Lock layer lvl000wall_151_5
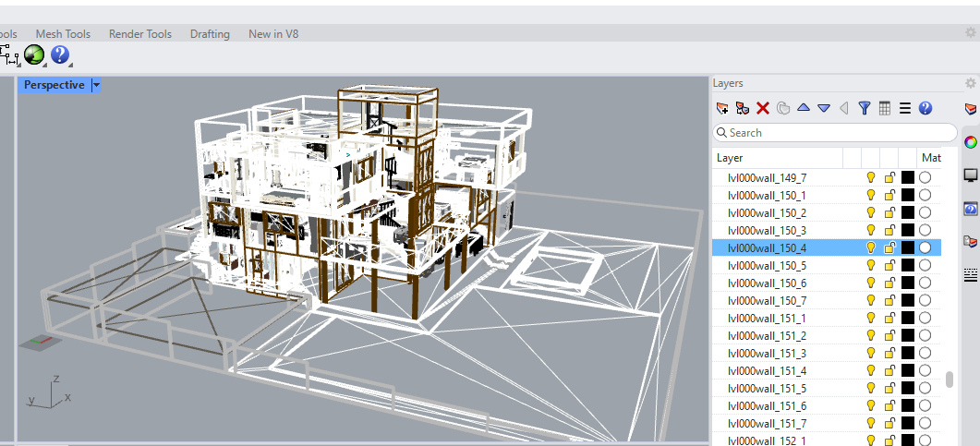 click(889, 389)
